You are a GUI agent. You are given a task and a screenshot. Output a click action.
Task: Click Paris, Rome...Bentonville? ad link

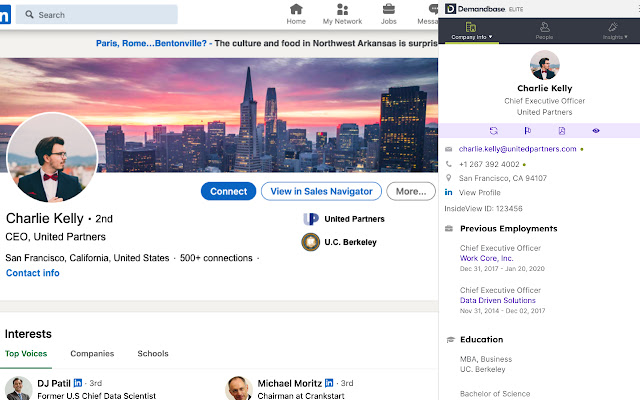pyautogui.click(x=151, y=43)
